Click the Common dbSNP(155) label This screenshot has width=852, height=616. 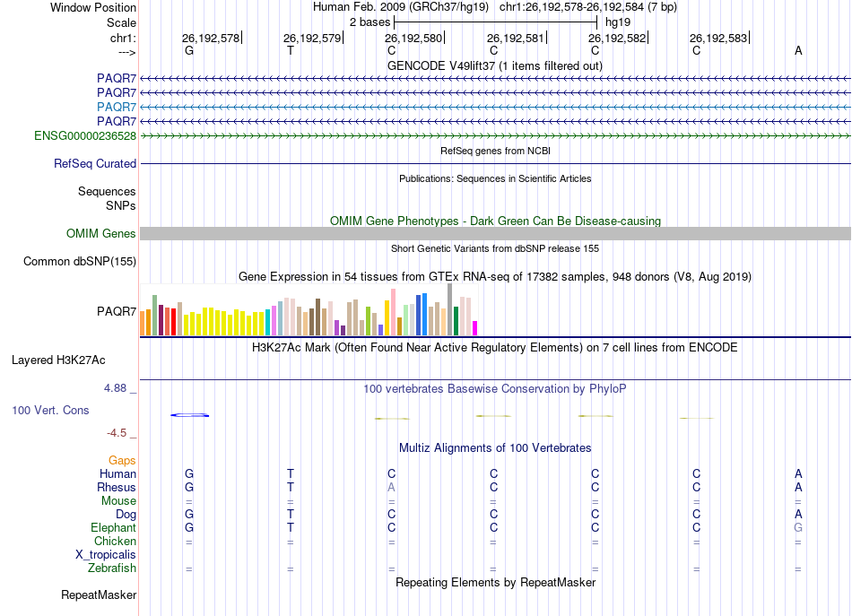[x=80, y=261]
